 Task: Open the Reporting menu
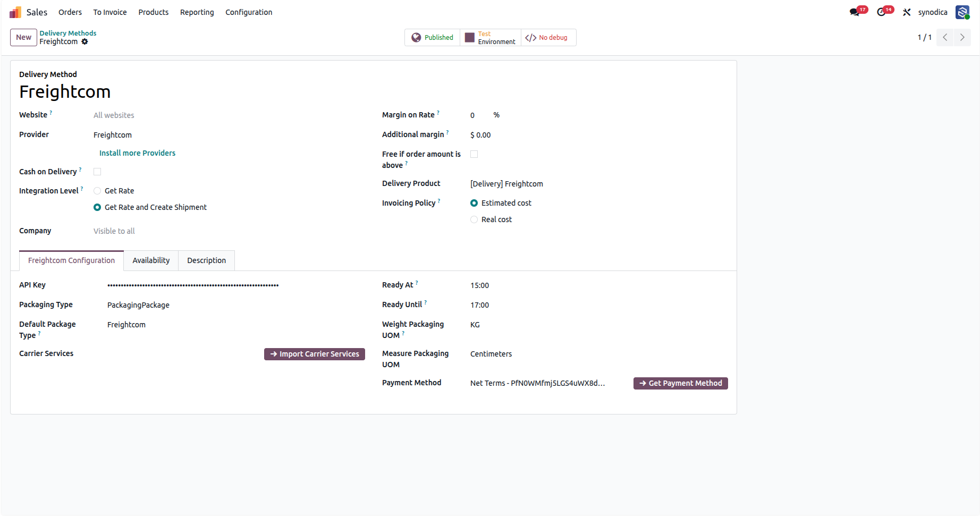[x=197, y=12]
